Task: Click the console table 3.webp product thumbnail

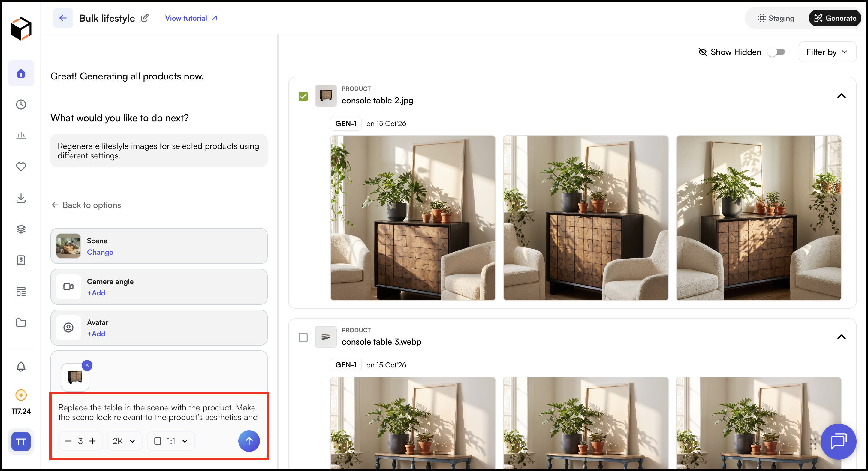Action: [325, 337]
